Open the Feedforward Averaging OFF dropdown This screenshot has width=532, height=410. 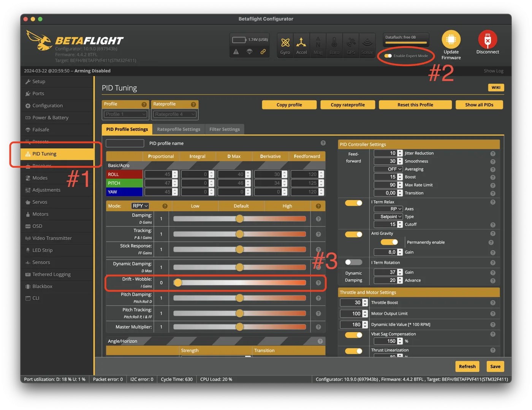(x=388, y=169)
